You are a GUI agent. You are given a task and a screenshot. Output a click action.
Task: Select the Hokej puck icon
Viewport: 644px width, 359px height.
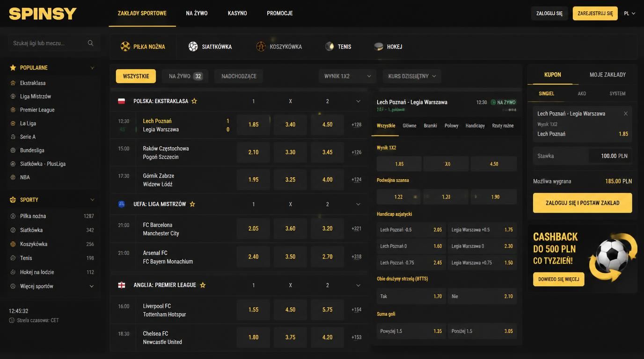(x=379, y=46)
